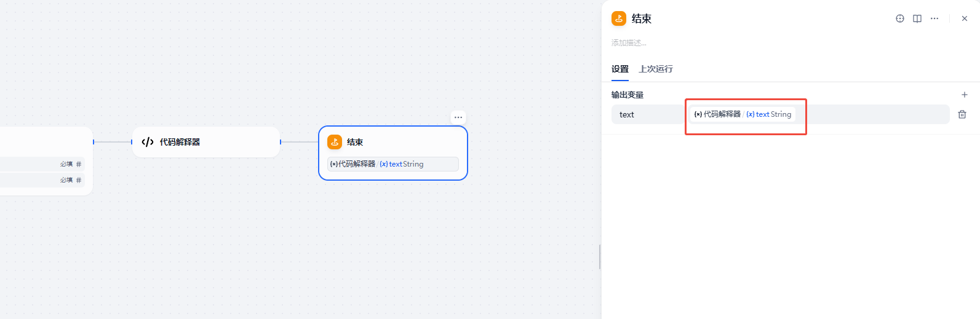Click the first 必填 field row in left node
This screenshot has height=319, width=980.
(x=41, y=164)
